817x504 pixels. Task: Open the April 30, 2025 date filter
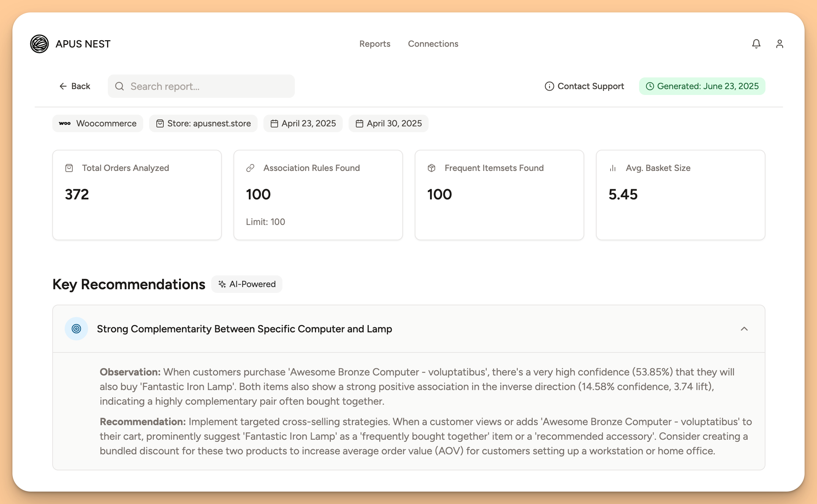[x=388, y=123]
